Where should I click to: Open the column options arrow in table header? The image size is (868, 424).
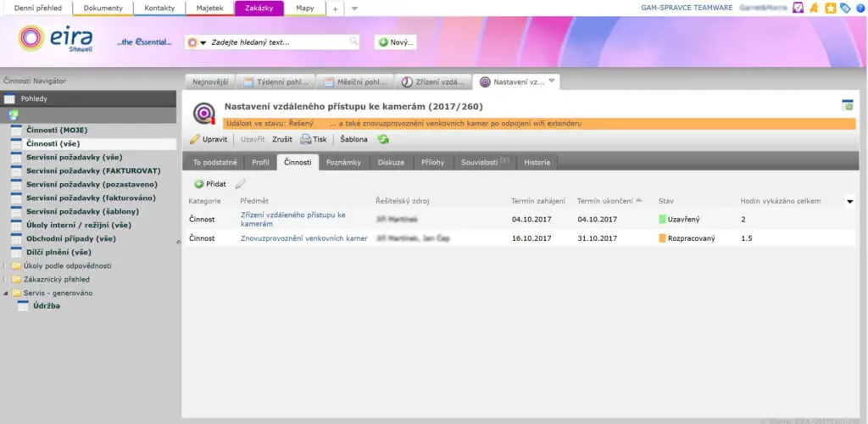pos(850,202)
